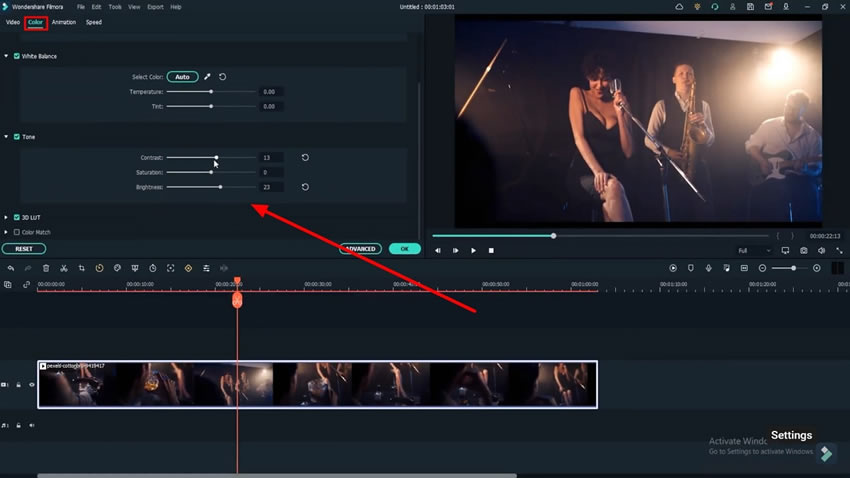850x478 pixels.
Task: Reset the Brightness value
Action: pos(305,187)
